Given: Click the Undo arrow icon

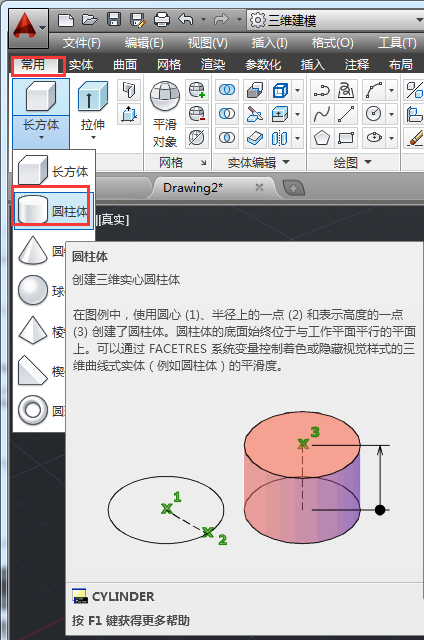Looking at the screenshot, I should click(186, 19).
